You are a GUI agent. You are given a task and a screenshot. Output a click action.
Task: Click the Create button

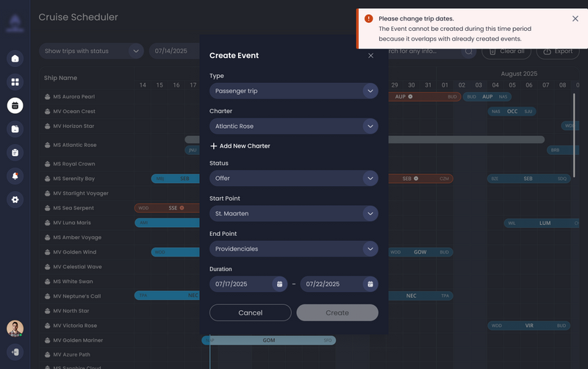tap(337, 312)
